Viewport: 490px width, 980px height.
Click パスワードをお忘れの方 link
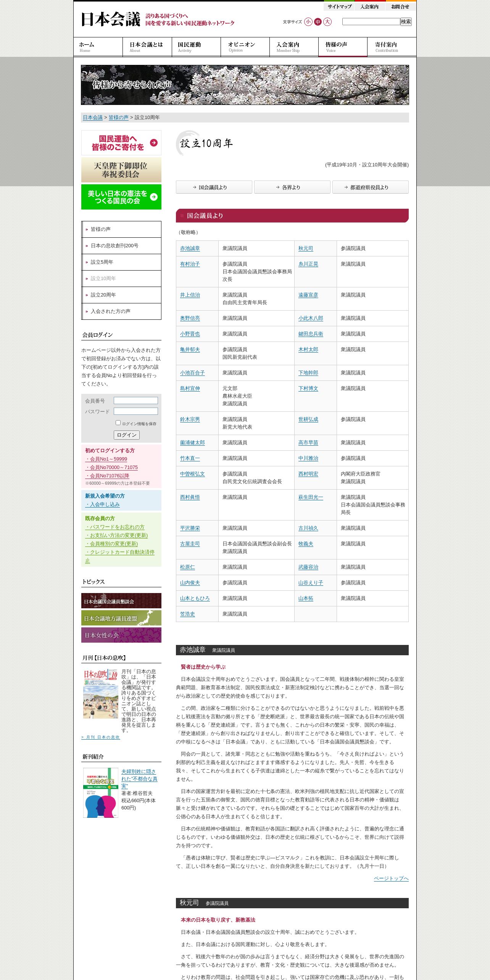pyautogui.click(x=115, y=527)
